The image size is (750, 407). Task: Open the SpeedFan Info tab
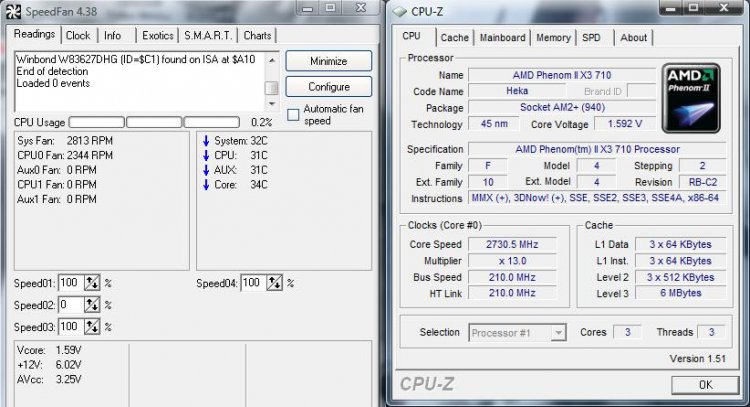[x=112, y=35]
